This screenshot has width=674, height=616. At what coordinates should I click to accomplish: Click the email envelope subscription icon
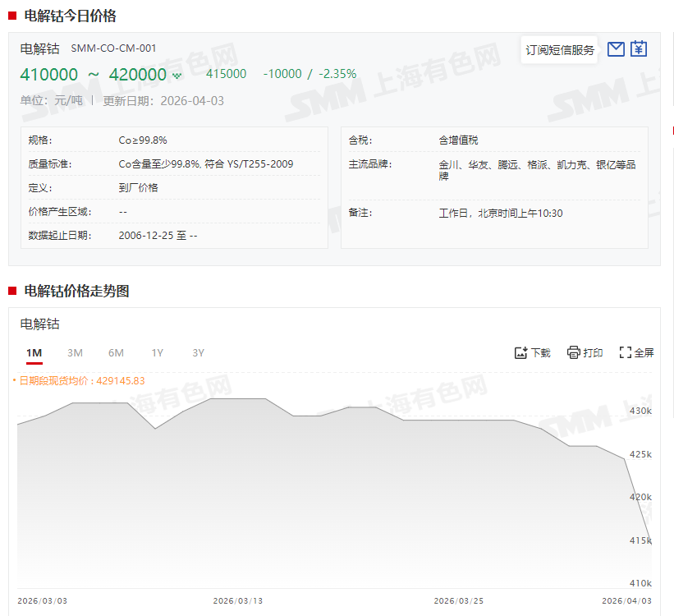pyautogui.click(x=616, y=49)
